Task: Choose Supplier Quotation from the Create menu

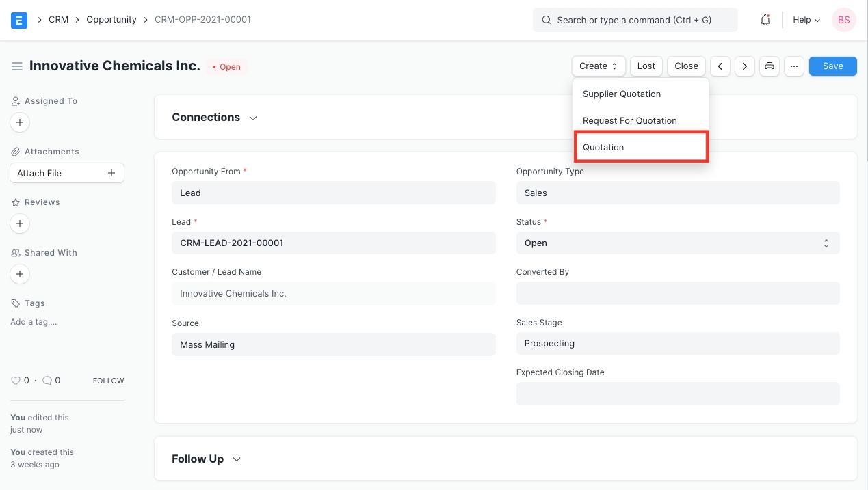Action: tap(622, 94)
